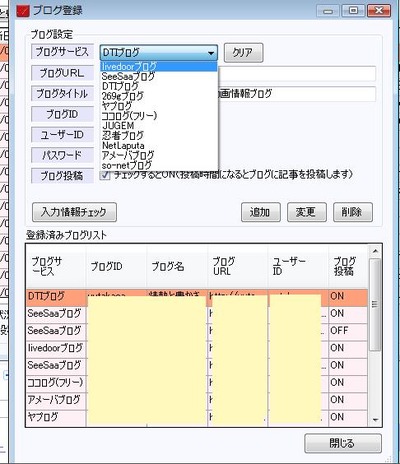Click the list's scroll down arrow
Image resolution: width=400 pixels, height=464 pixels.
pyautogui.click(x=375, y=420)
